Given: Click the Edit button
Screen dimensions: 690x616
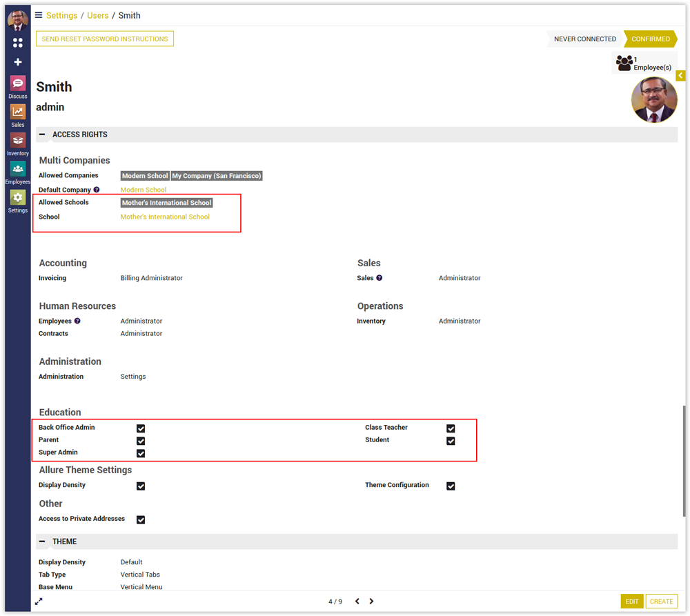Looking at the screenshot, I should coord(632,602).
